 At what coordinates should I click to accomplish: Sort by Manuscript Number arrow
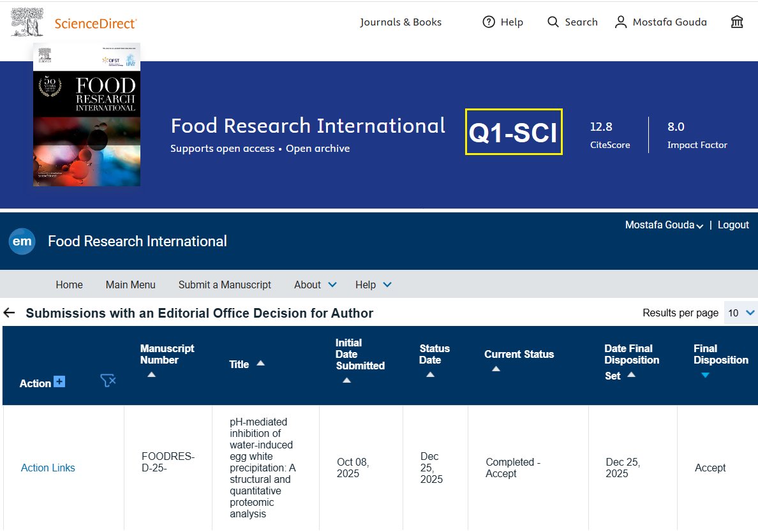(x=151, y=374)
